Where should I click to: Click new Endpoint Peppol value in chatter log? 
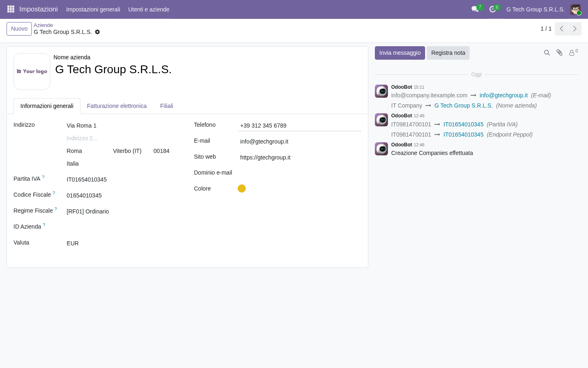click(463, 135)
